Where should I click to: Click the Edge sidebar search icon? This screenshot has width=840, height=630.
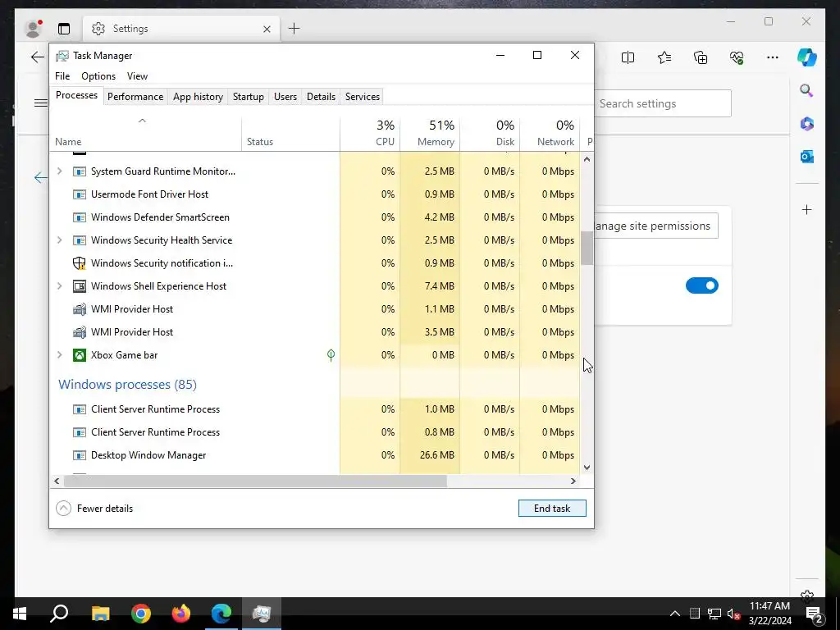point(806,90)
